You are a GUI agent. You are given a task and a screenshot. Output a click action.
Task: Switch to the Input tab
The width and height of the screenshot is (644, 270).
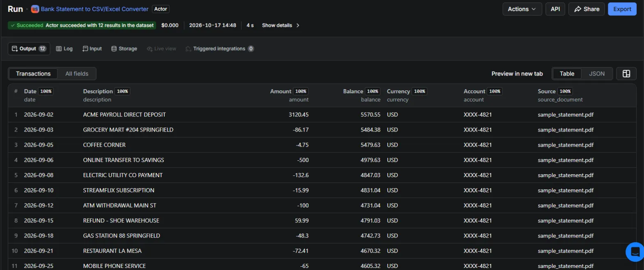pos(92,48)
